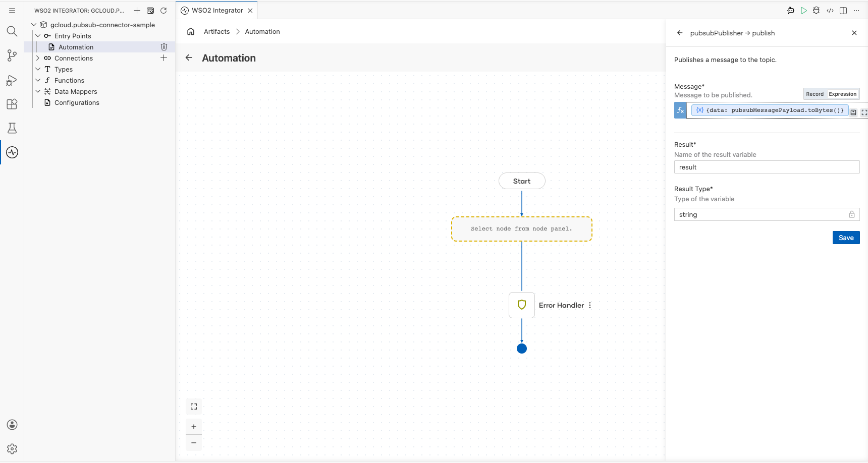Viewport: 868px width, 463px height.
Task: Click the Error Handler shield node
Action: (522, 305)
